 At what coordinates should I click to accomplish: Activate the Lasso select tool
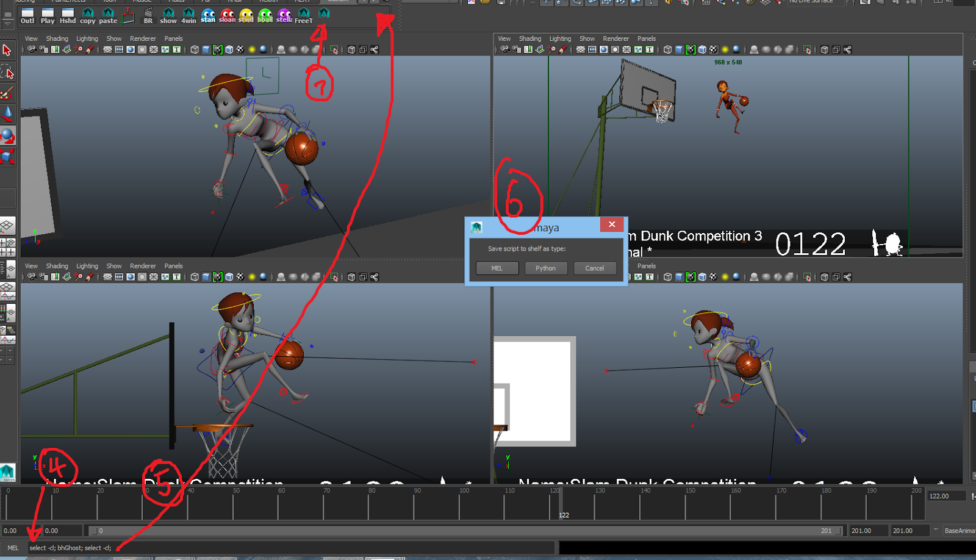7,73
